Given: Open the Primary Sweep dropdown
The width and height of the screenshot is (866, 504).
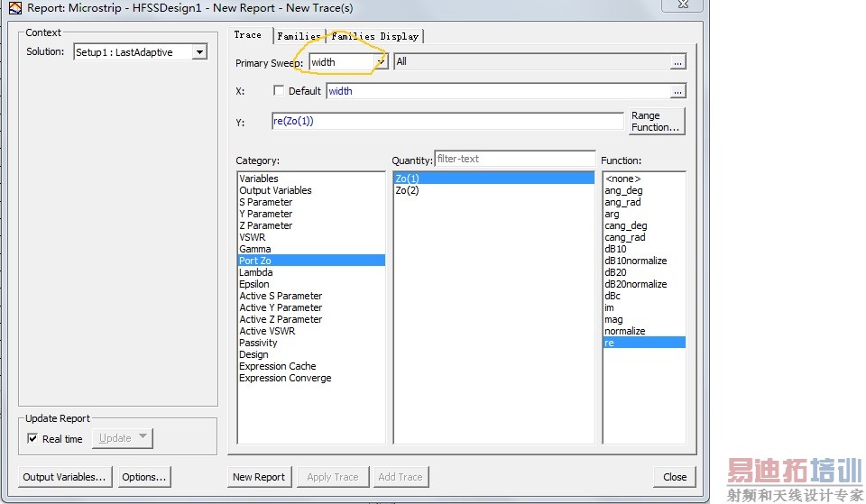Looking at the screenshot, I should [x=382, y=62].
